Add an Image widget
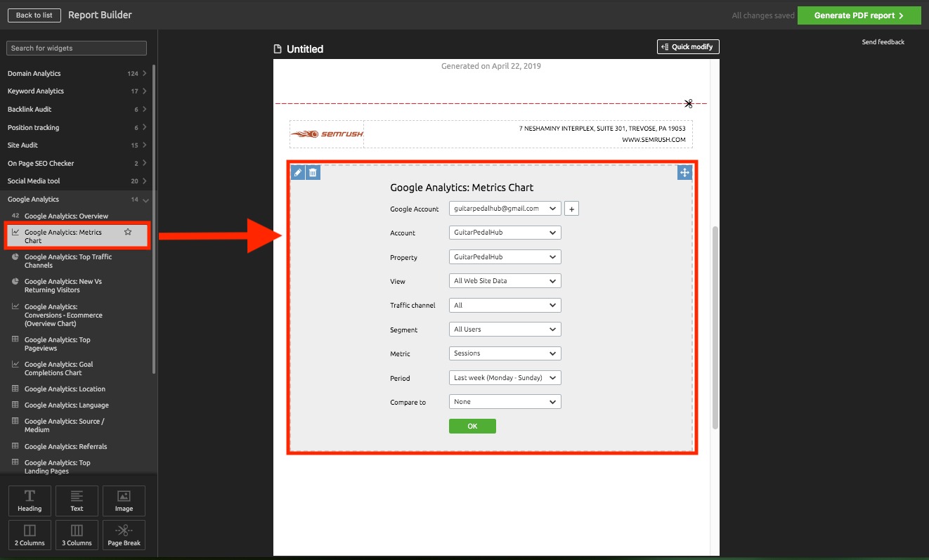 [124, 500]
